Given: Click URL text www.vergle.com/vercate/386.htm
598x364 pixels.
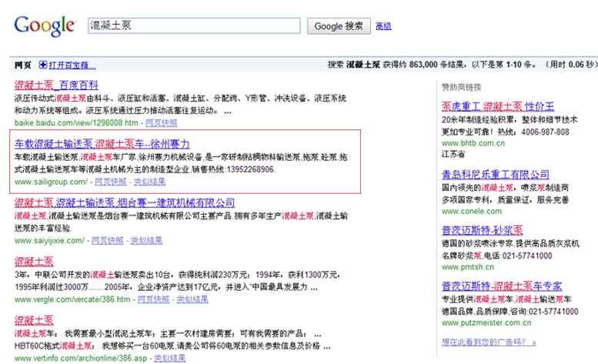Looking at the screenshot, I should (x=72, y=299).
